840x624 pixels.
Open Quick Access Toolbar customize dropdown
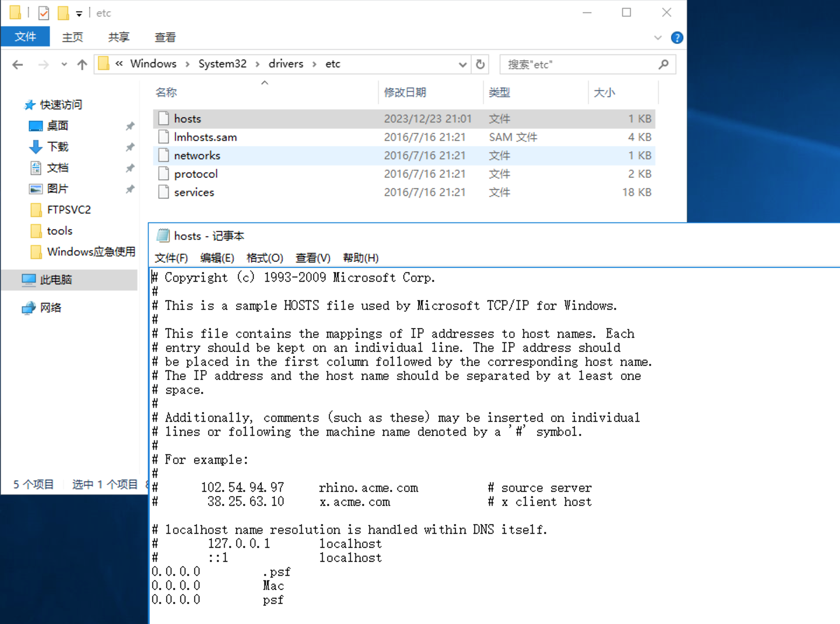click(79, 14)
